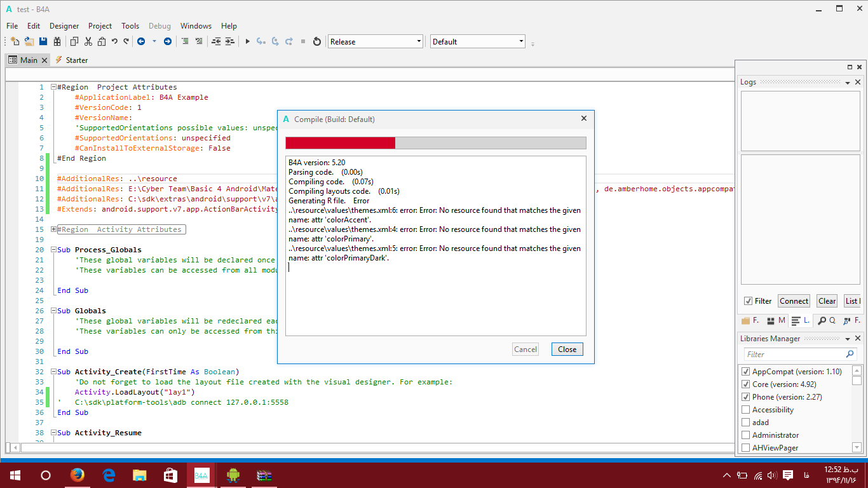Click the New file toolbar icon
The height and width of the screenshot is (488, 868).
(15, 41)
